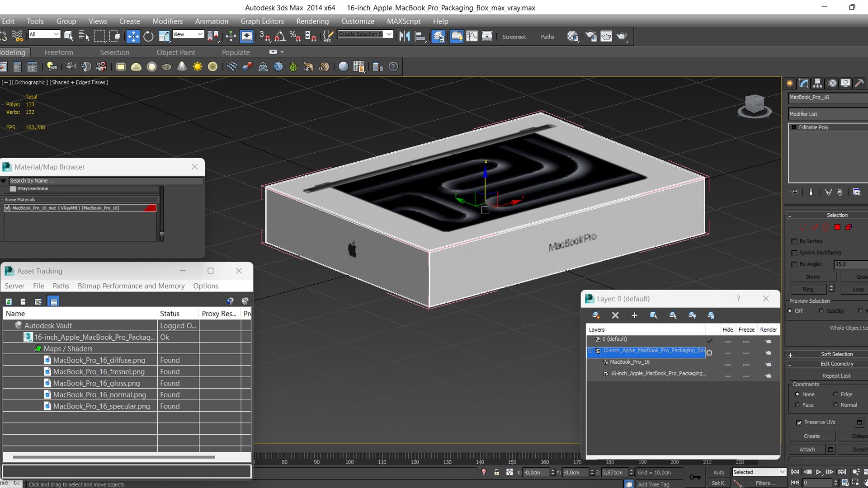Image resolution: width=868 pixels, height=488 pixels.
Task: Activate the Select and Rotate tool
Action: pyautogui.click(x=148, y=37)
